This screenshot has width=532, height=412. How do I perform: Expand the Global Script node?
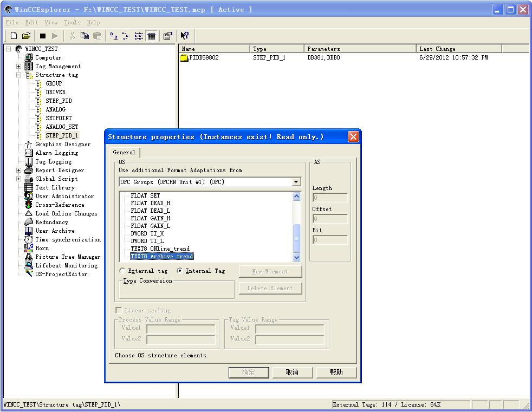[x=19, y=179]
